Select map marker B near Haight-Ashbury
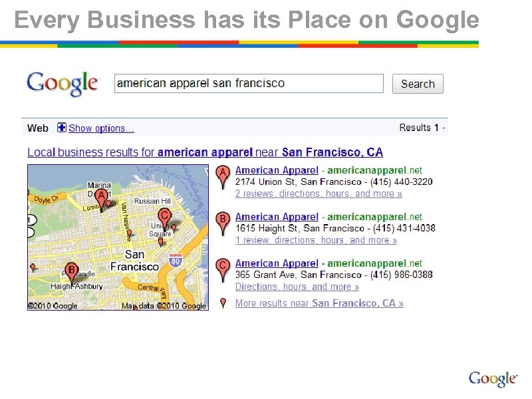Screen dimensions: 532x399 (71, 270)
